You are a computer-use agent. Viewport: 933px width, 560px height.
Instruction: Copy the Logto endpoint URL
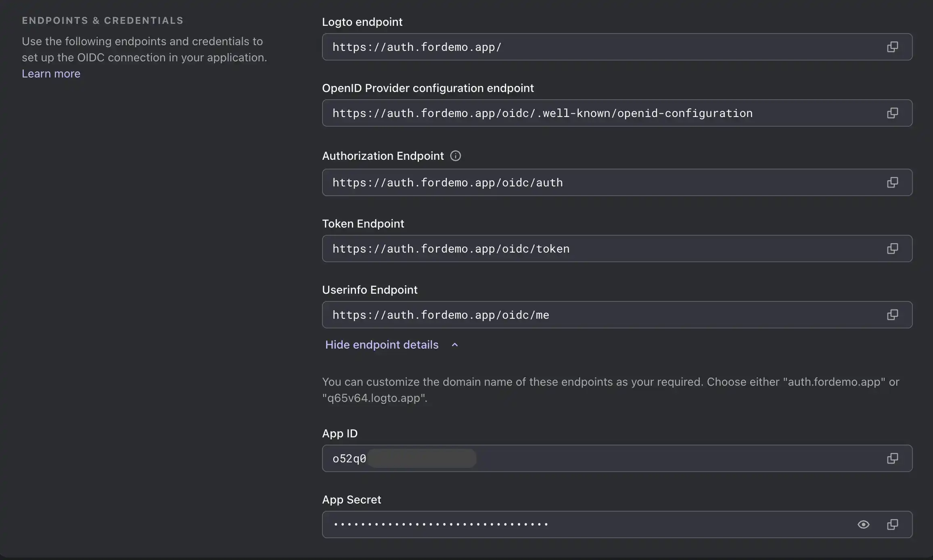[x=892, y=47]
